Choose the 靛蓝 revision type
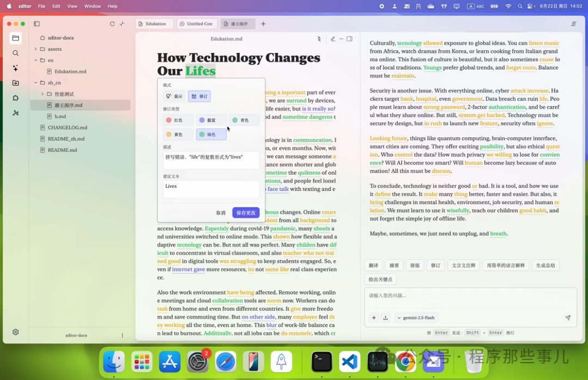Image resolution: width=588 pixels, height=380 pixels. pyautogui.click(x=211, y=120)
